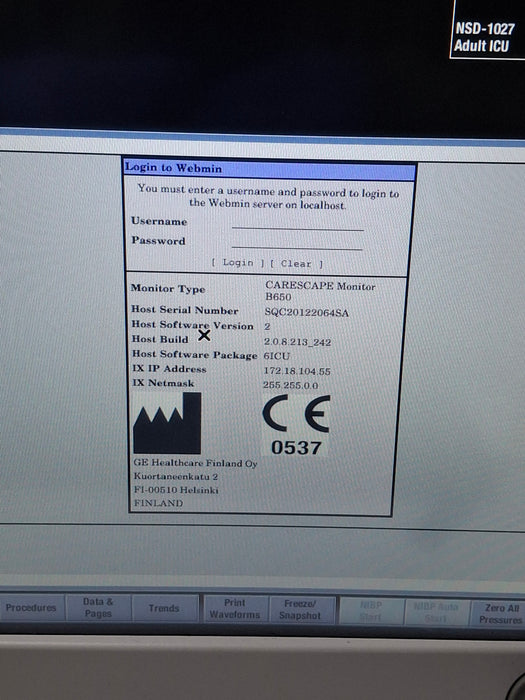Click the software package value 6ICU

point(277,356)
